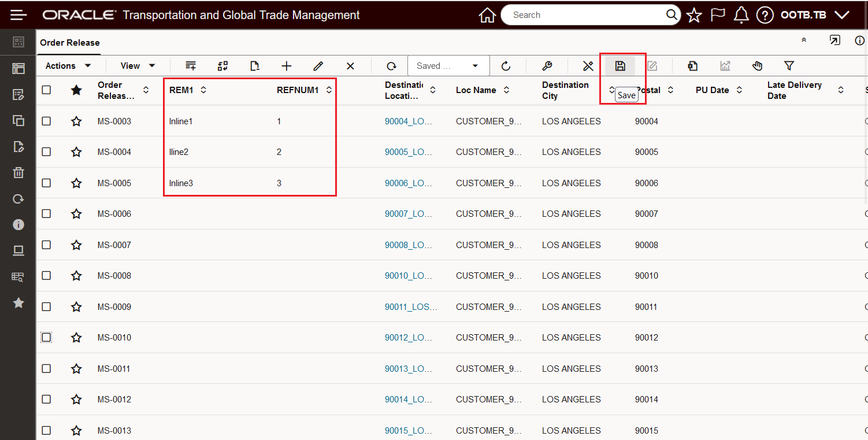Sort by the REFNUM1 column arrows
This screenshot has width=868, height=440.
point(329,90)
